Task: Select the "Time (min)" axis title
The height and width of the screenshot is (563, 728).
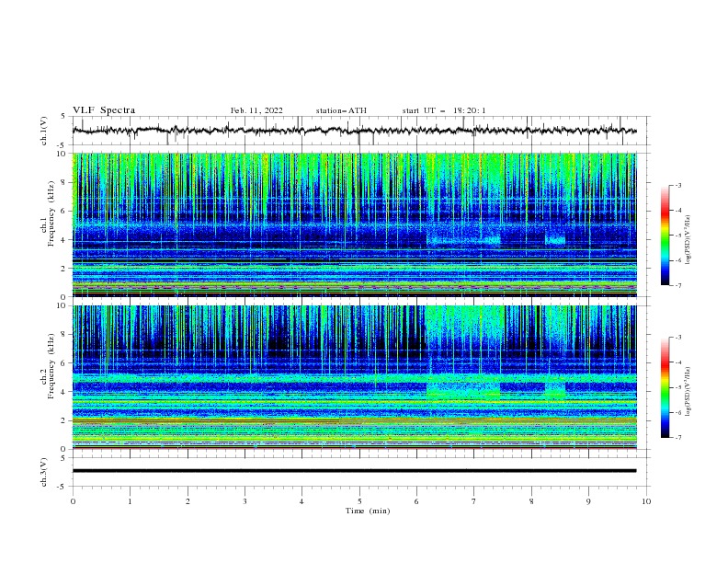Action: tap(368, 511)
